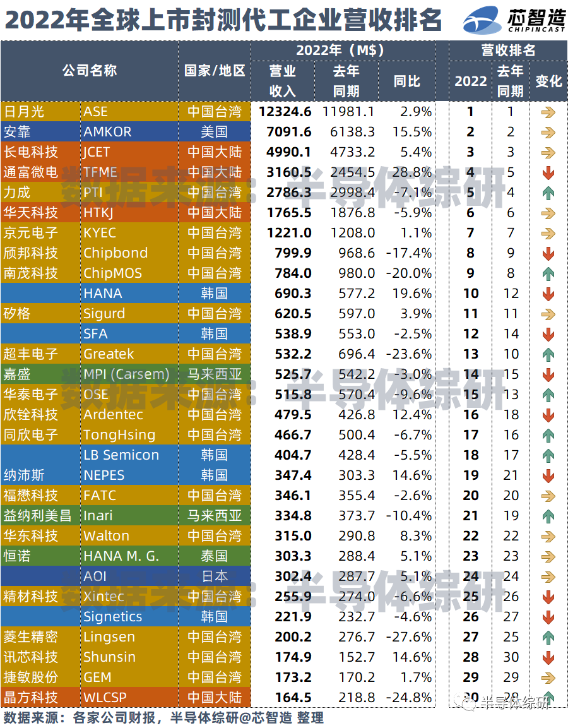This screenshot has width=568, height=728.
Task: Click the -27.6% value in the Lingsen row
Action: tap(409, 636)
